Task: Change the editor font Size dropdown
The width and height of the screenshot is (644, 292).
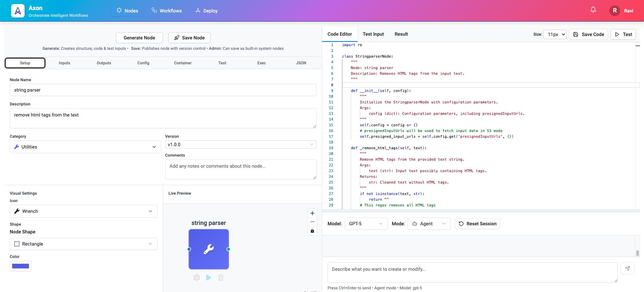Action: (555, 34)
